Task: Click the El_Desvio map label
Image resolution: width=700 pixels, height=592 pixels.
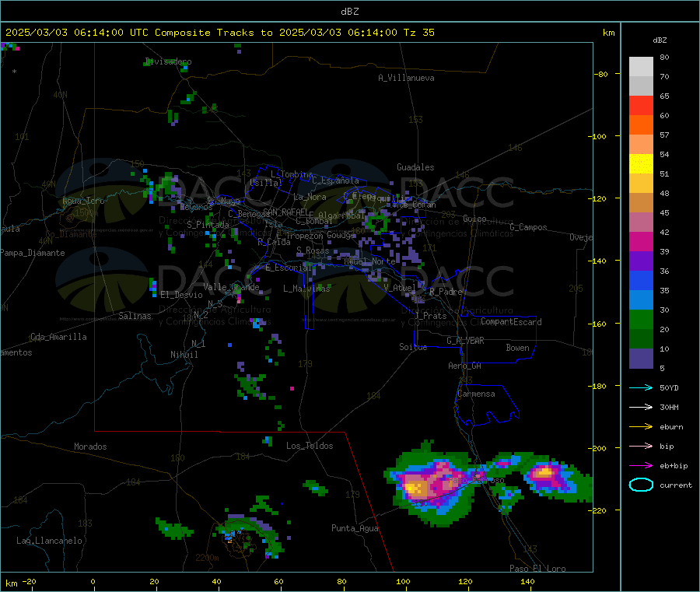Action: click(x=181, y=295)
